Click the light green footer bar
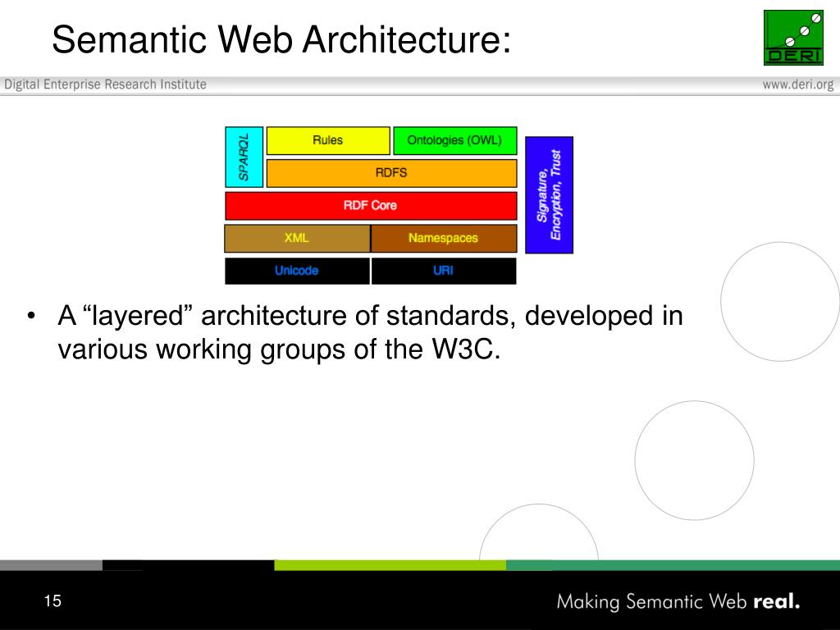The height and width of the screenshot is (630, 840). 390,565
